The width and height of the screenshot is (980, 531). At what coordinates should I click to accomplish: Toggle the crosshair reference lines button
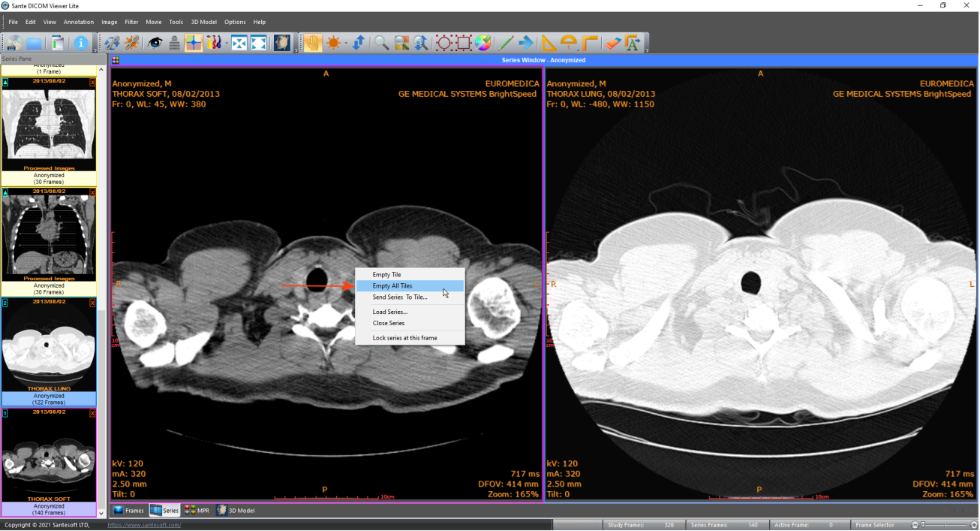coord(194,43)
